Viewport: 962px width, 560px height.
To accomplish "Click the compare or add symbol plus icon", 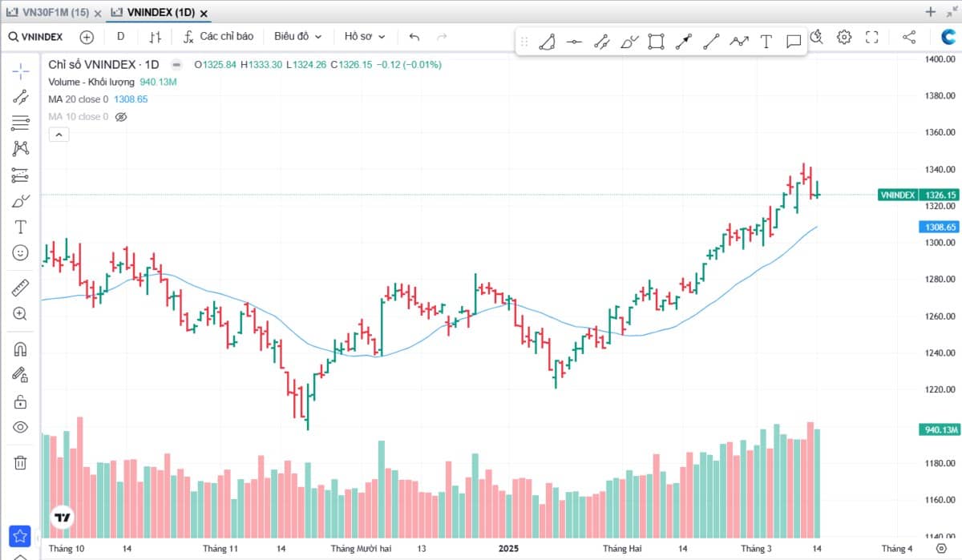I will (87, 37).
